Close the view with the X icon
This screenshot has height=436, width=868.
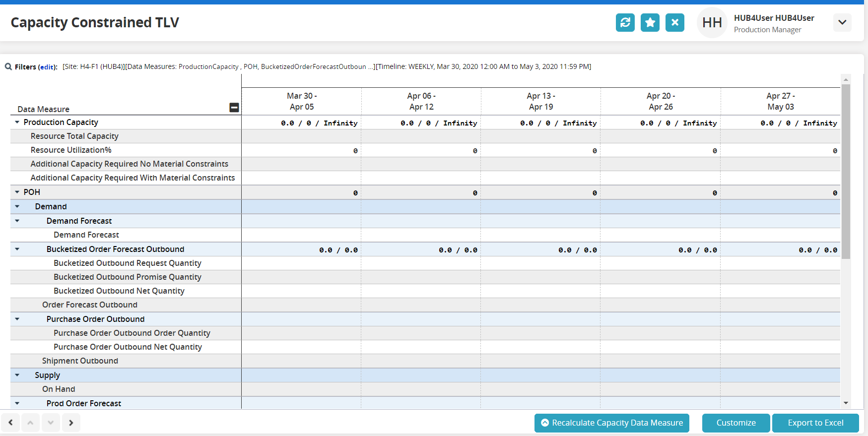674,22
